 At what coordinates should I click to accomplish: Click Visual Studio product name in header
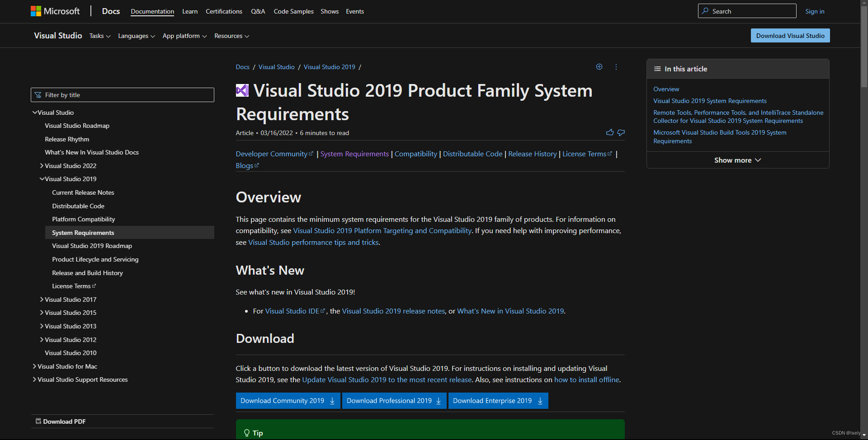pos(58,36)
